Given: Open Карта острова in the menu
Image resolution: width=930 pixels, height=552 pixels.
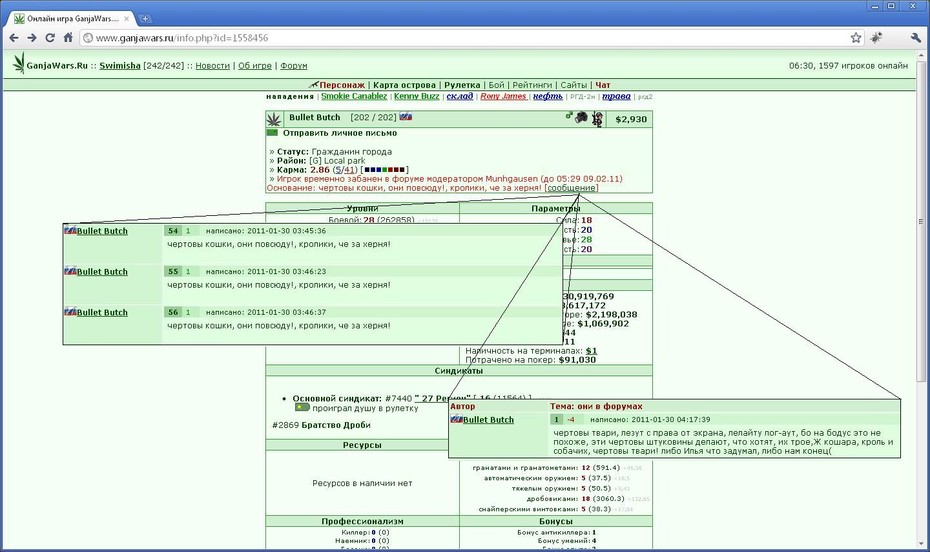Looking at the screenshot, I should [x=405, y=85].
